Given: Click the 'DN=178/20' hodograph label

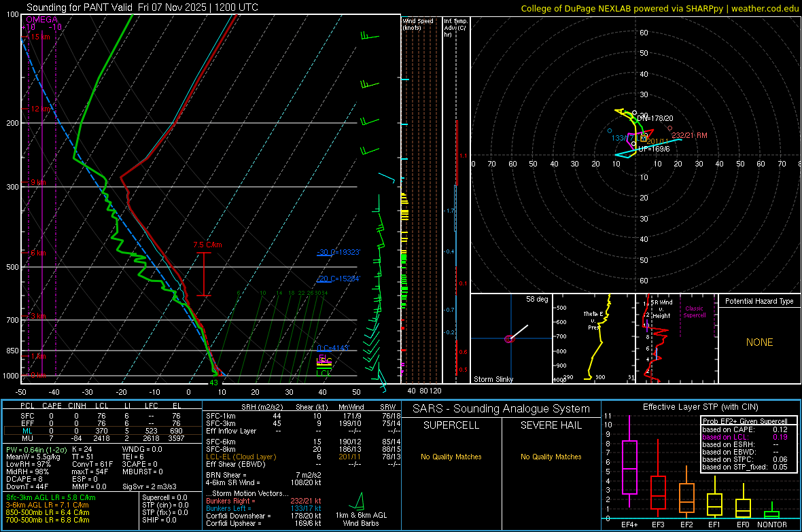Looking at the screenshot, I should click(x=655, y=118).
